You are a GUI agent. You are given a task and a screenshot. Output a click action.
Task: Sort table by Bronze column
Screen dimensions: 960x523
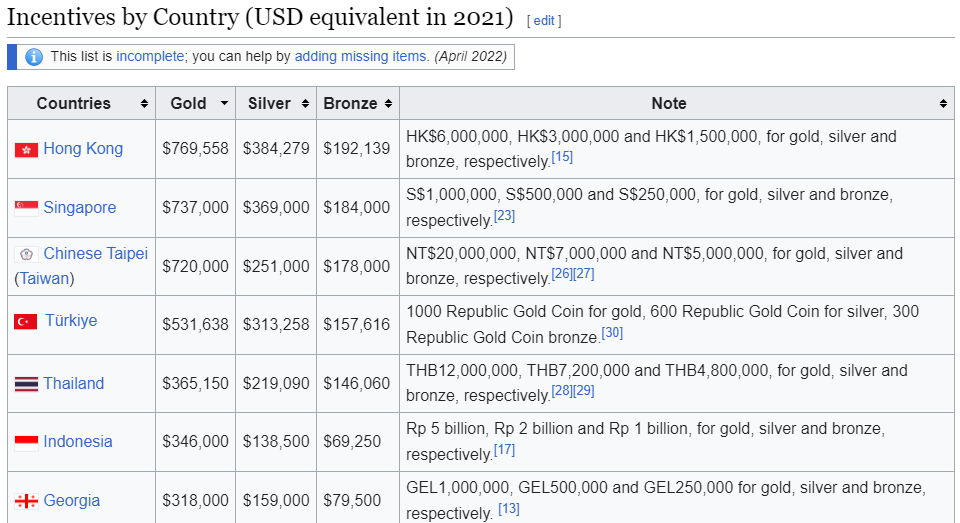coord(388,104)
